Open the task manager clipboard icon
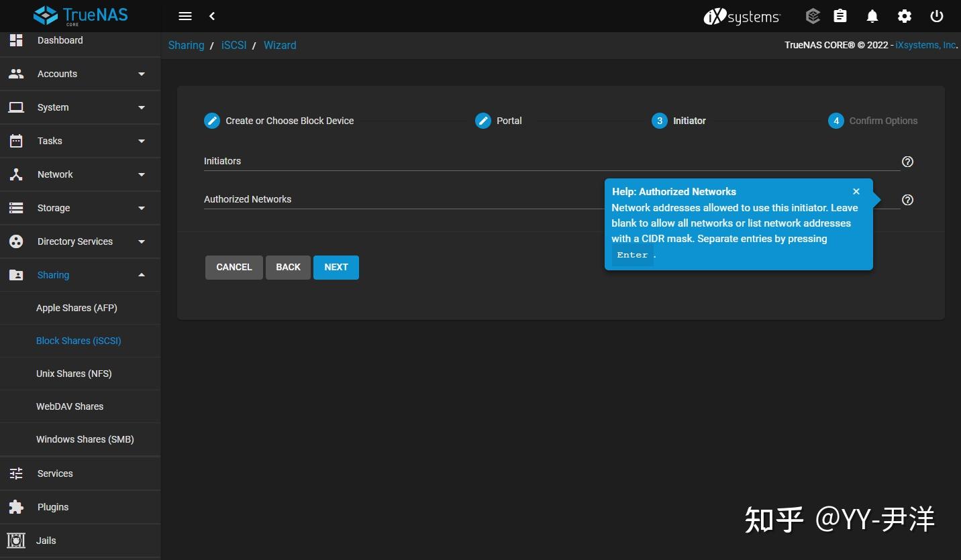961x560 pixels. tap(840, 16)
